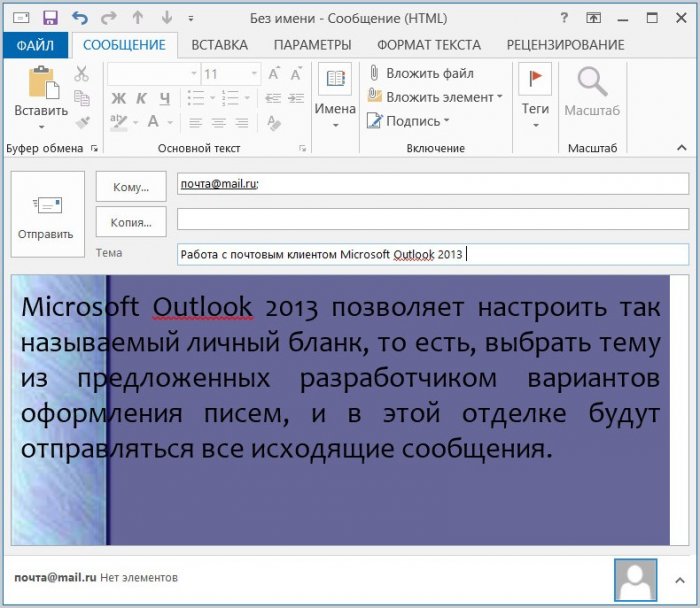Decrease font size with smaller A icon

[296, 74]
